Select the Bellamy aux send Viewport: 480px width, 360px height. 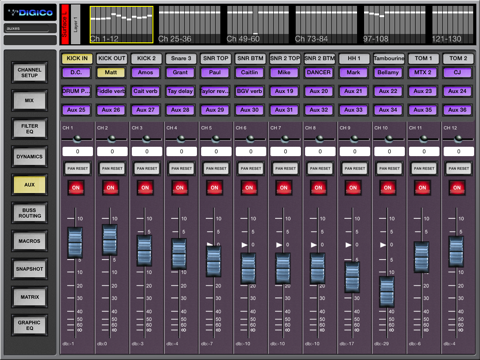click(388, 72)
